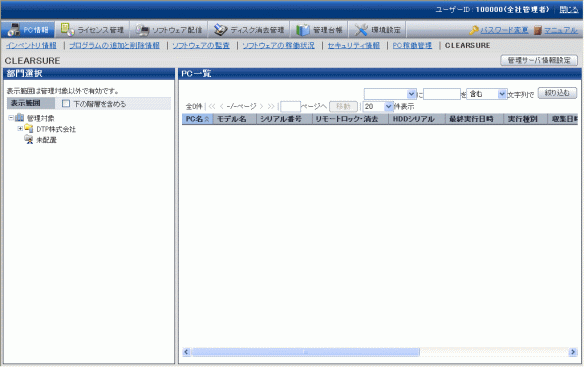Expand the DTP株式会社 tree node
This screenshot has height=367, width=584.
(20, 129)
